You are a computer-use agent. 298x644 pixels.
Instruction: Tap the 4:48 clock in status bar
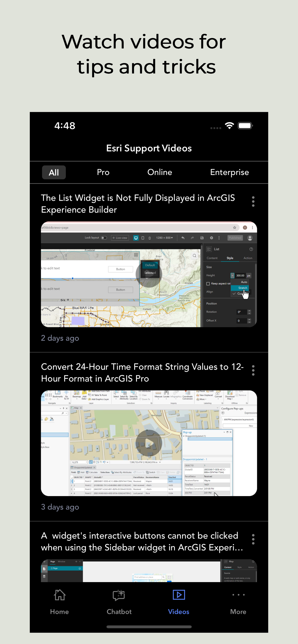[x=65, y=126]
